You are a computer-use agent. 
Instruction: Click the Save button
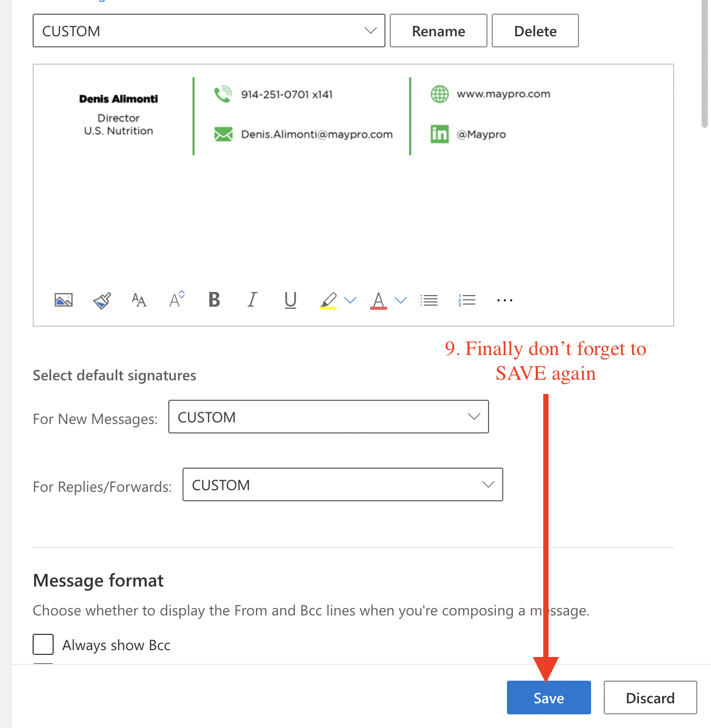(x=549, y=698)
